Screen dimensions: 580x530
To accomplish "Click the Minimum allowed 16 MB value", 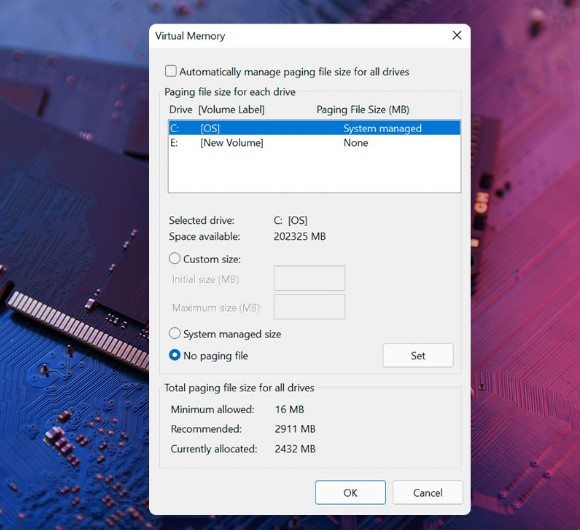I will click(x=290, y=409).
